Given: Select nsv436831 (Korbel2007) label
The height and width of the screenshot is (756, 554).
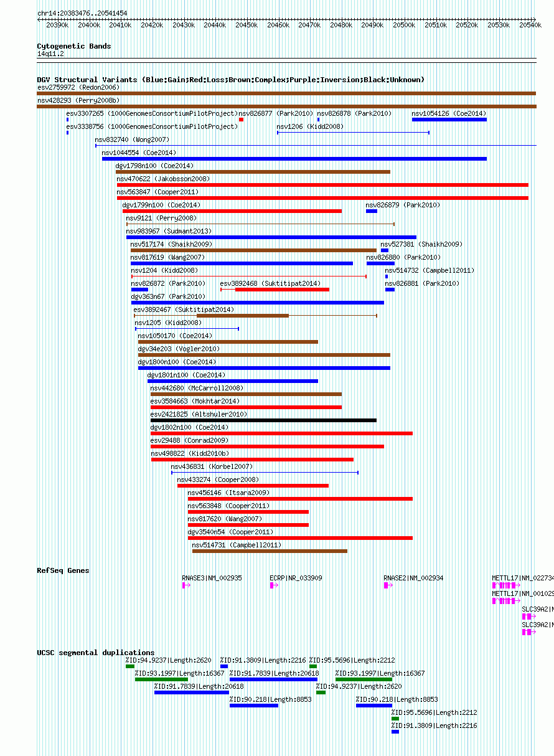Looking at the screenshot, I should pyautogui.click(x=212, y=466).
